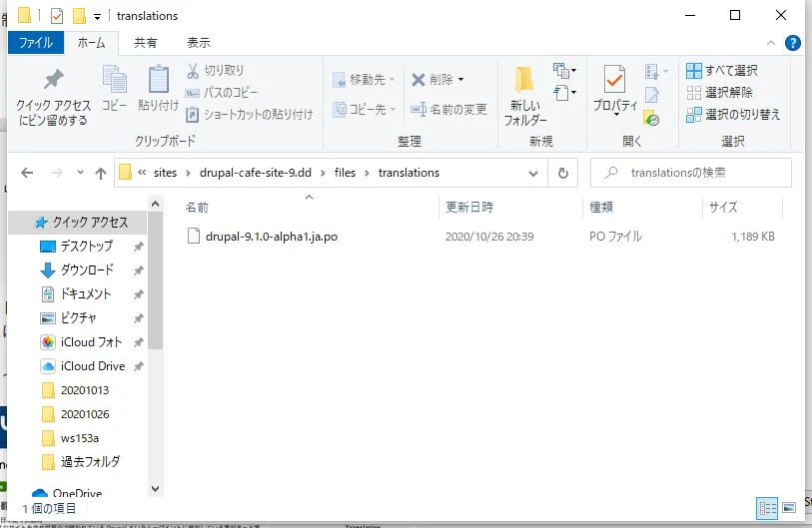The width and height of the screenshot is (812, 528).
Task: Click the translationsの検索 search field
Action: (691, 173)
